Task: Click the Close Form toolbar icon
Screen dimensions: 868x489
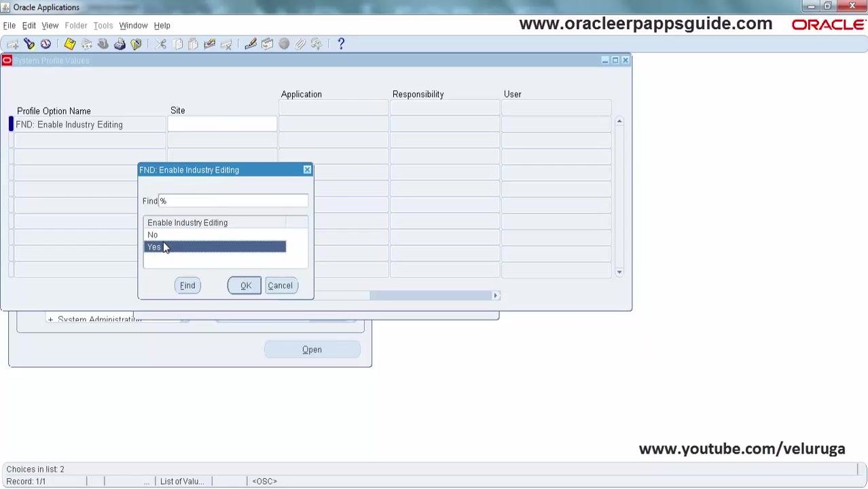Action: click(136, 44)
